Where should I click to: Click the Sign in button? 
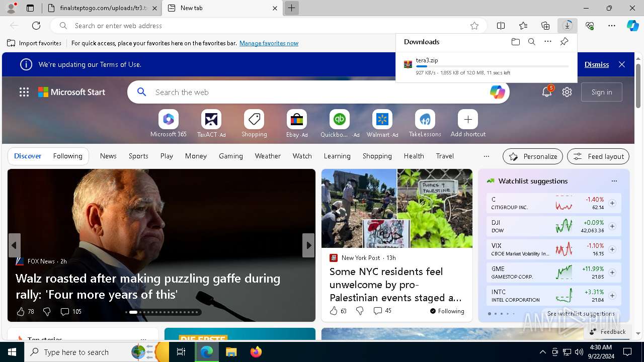click(602, 92)
